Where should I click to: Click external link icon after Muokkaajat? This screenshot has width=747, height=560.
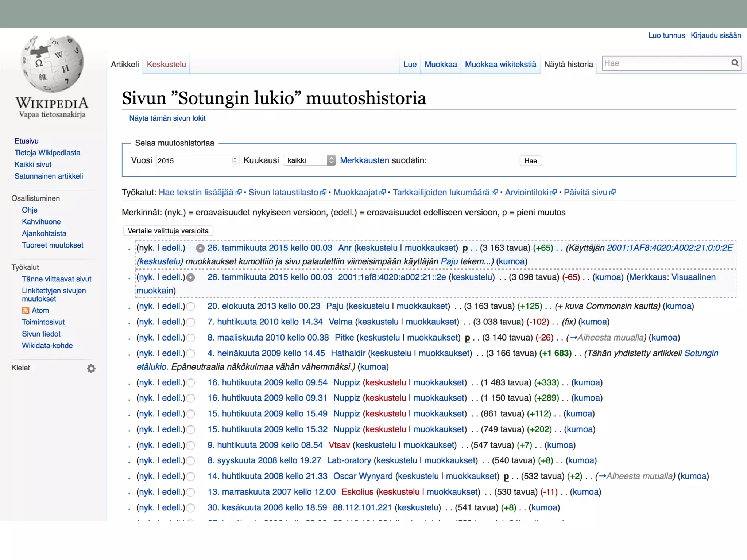coord(383,192)
